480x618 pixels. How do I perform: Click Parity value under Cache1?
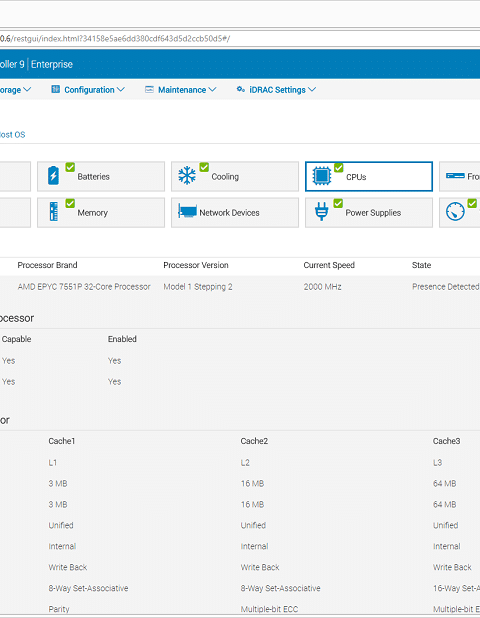pos(59,609)
